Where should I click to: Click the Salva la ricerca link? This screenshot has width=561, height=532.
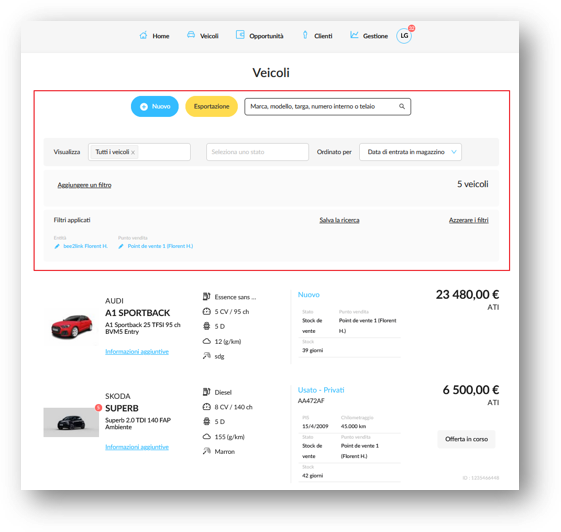(x=339, y=220)
